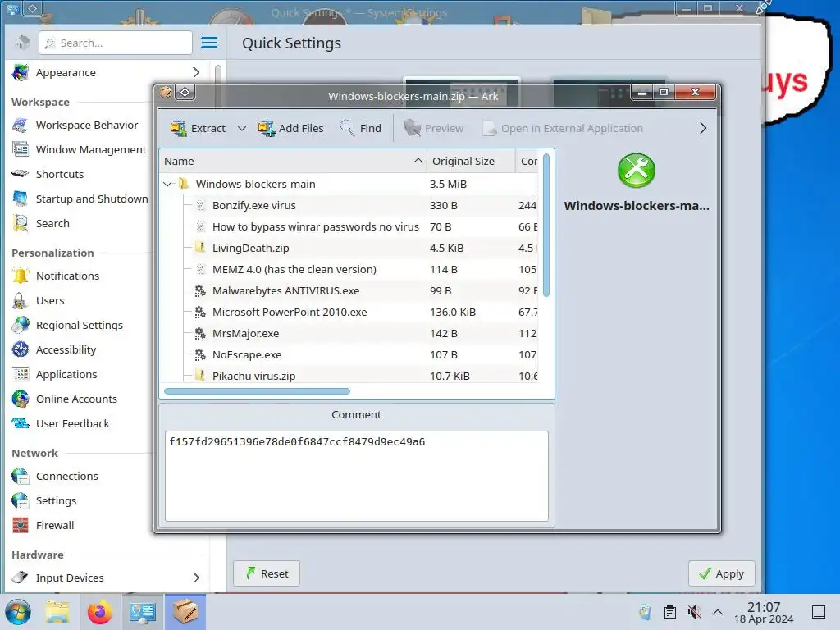Viewport: 840px width, 630px height.
Task: Select Pikachu virus.zip archive icon
Action: [x=200, y=376]
